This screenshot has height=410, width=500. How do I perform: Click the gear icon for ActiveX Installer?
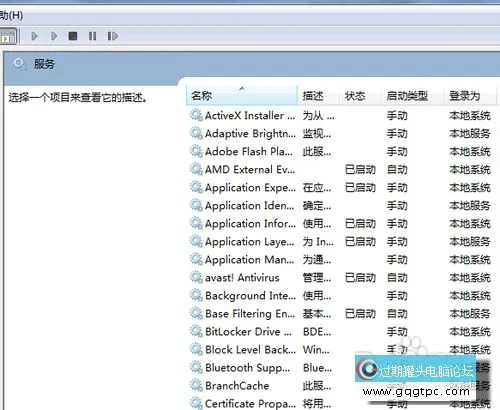196,115
